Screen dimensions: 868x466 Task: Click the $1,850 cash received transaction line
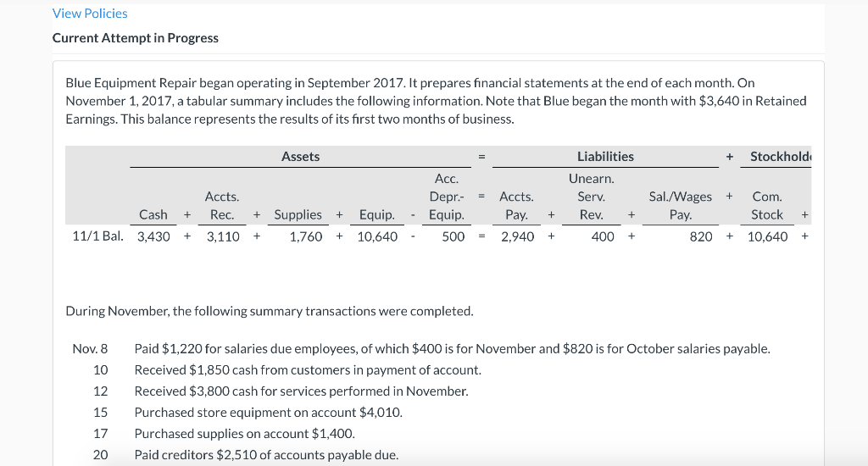(308, 370)
